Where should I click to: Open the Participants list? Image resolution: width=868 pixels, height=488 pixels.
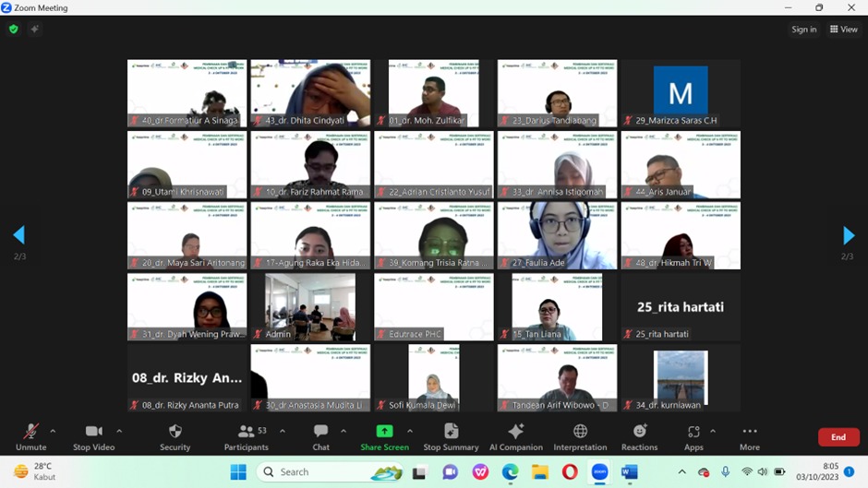coord(247,437)
